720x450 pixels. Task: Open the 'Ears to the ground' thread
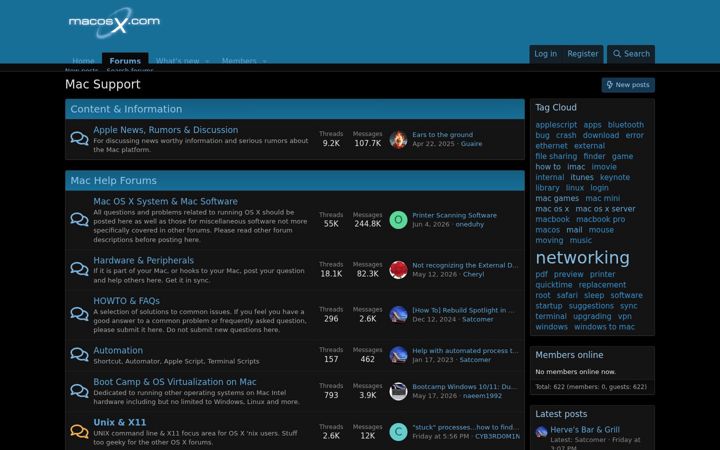tap(442, 135)
